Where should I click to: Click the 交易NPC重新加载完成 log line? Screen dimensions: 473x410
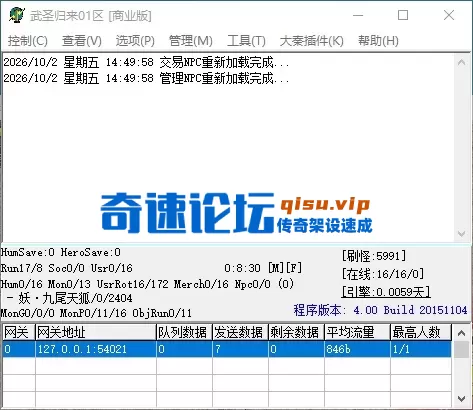[x=146, y=62]
